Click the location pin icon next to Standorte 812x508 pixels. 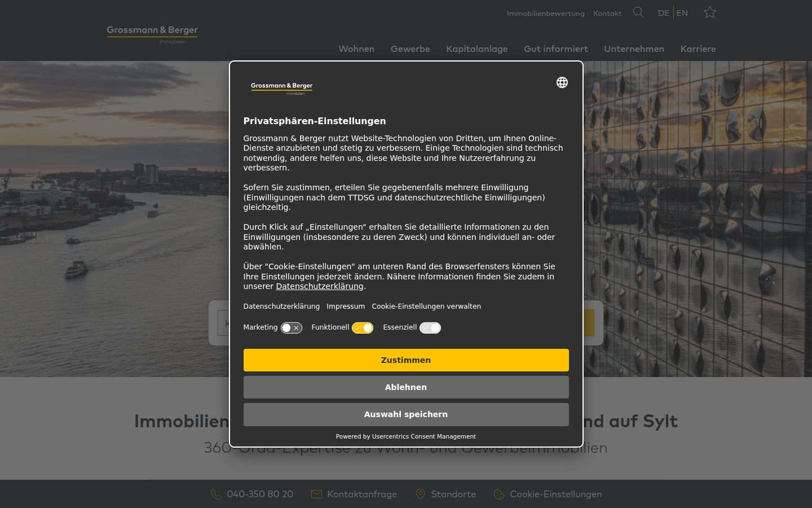(x=420, y=494)
